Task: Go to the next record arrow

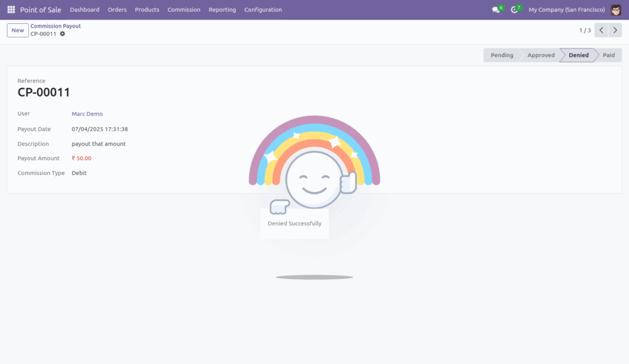Action: click(x=615, y=29)
